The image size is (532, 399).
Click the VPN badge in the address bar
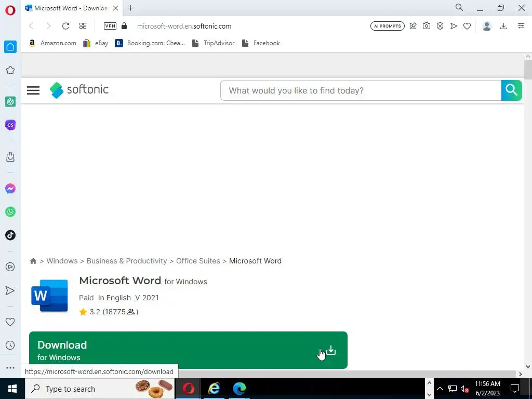click(110, 26)
